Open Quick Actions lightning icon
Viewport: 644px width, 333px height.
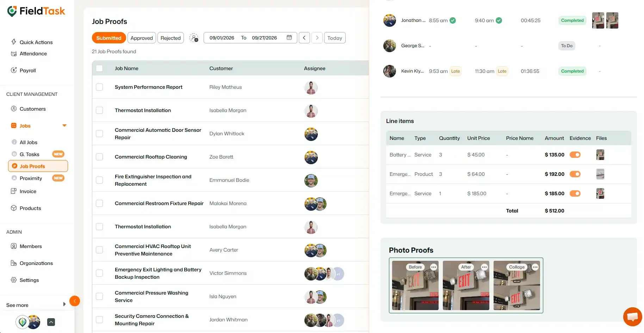click(x=14, y=42)
